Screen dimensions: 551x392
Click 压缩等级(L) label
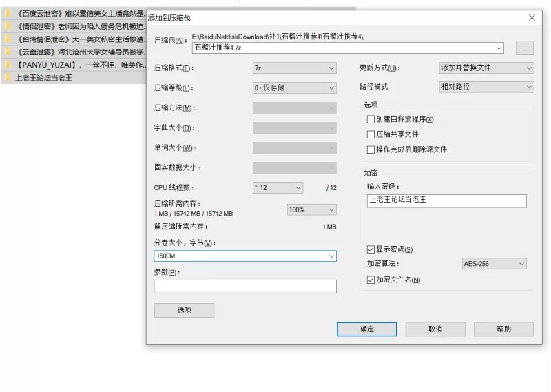[174, 88]
